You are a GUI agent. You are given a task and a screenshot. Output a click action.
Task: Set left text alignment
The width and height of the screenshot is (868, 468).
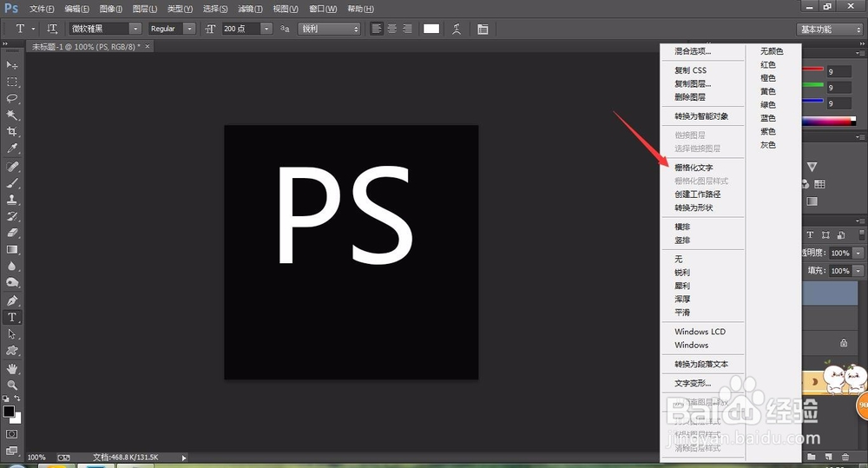[x=377, y=29]
